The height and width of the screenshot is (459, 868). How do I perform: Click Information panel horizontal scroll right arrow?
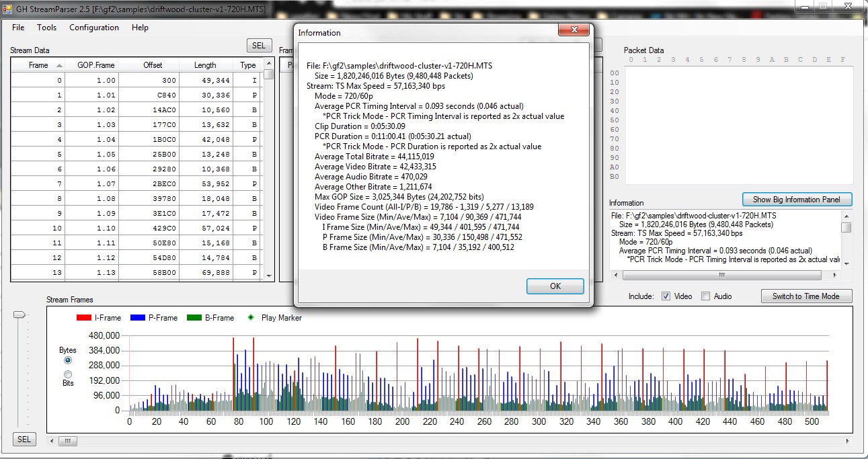click(x=836, y=275)
